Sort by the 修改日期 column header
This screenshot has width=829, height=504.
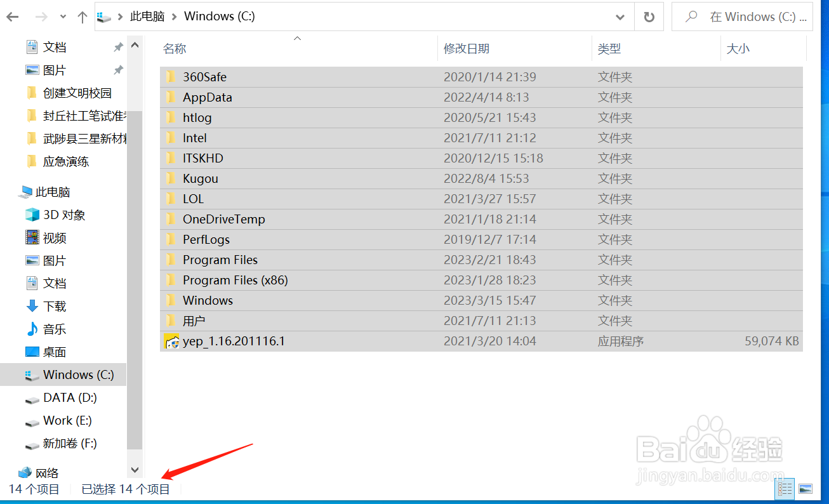coord(467,49)
